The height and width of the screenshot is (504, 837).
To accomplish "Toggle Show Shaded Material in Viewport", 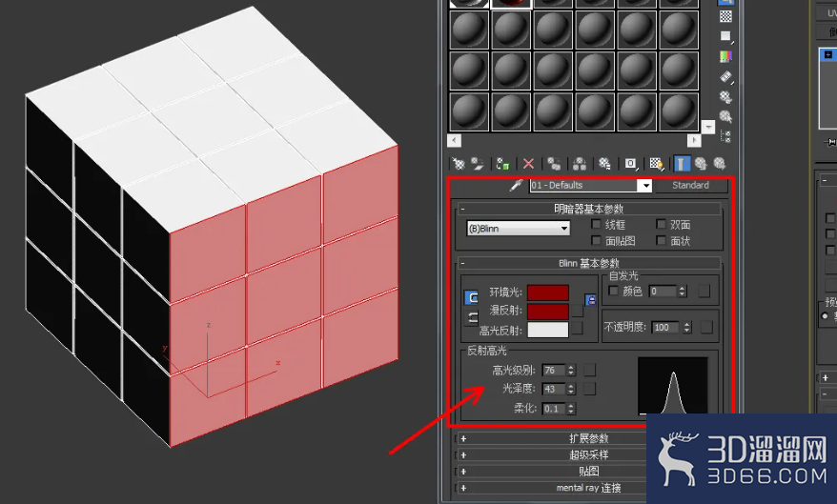I will tap(656, 164).
